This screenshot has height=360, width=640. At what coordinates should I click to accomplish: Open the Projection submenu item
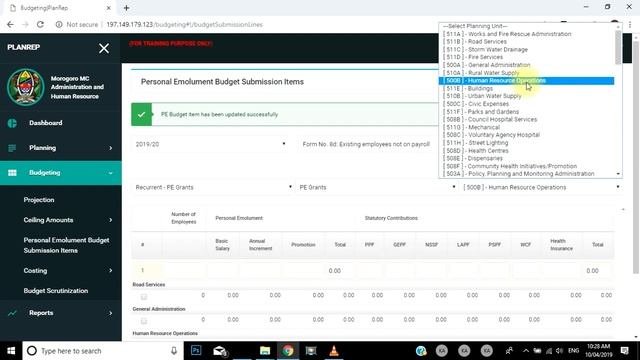pyautogui.click(x=39, y=200)
